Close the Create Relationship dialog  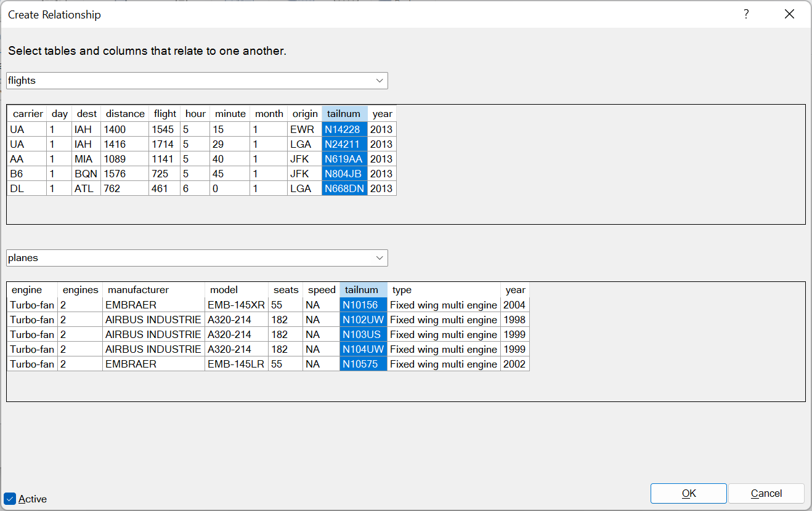coord(789,14)
